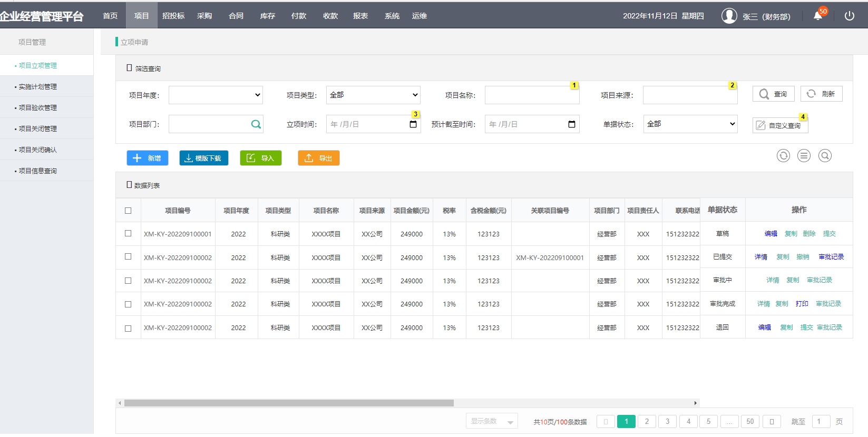Viewport: 868px width, 437px height.
Task: Click 审批记录 in the 已提交 row
Action: pos(831,257)
